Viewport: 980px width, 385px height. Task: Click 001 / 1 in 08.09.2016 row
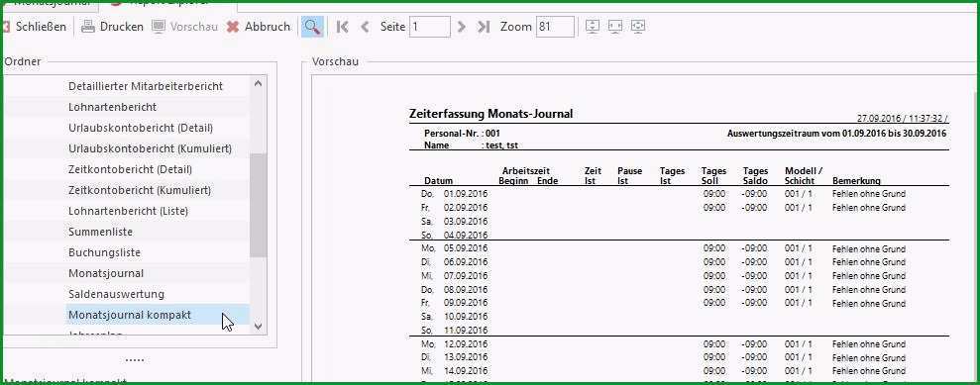coord(799,290)
